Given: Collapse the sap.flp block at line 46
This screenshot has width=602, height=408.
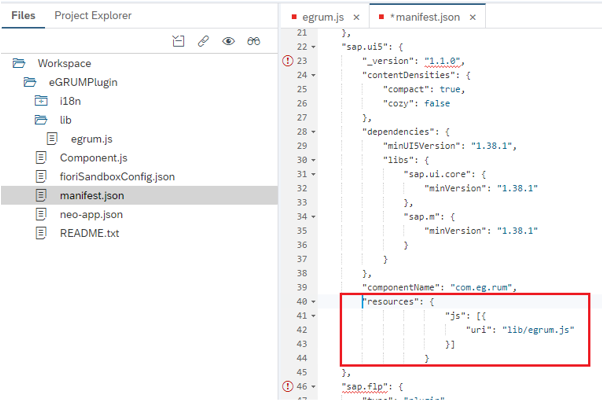Looking at the screenshot, I should (x=313, y=387).
